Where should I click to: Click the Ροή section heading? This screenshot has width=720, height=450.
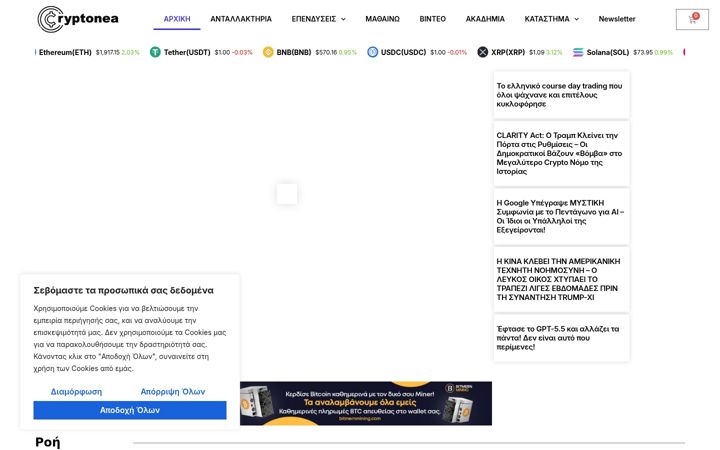48,442
